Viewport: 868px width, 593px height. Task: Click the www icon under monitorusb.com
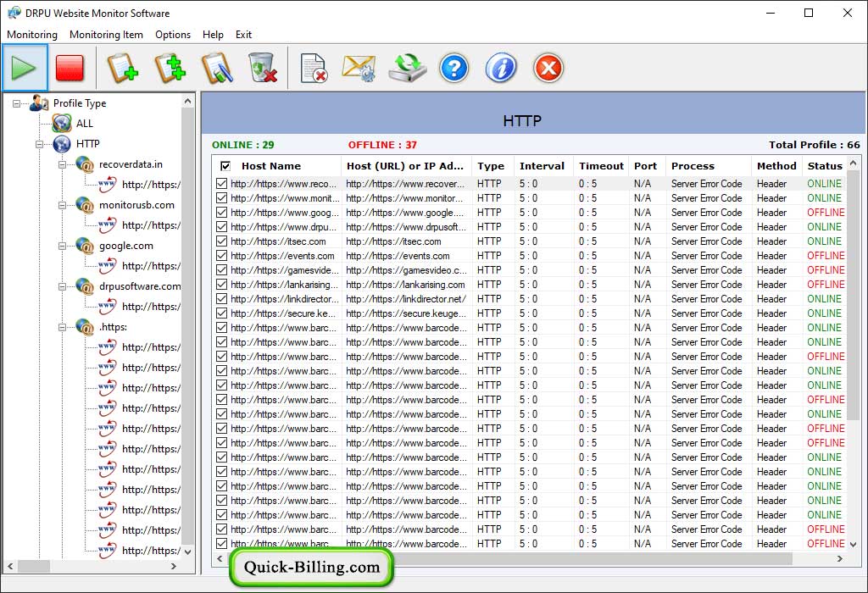click(x=108, y=225)
